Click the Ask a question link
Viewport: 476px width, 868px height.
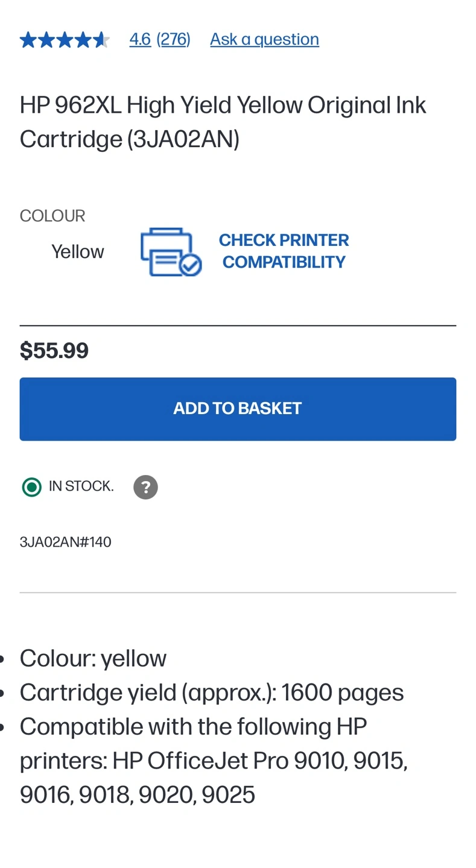(264, 39)
